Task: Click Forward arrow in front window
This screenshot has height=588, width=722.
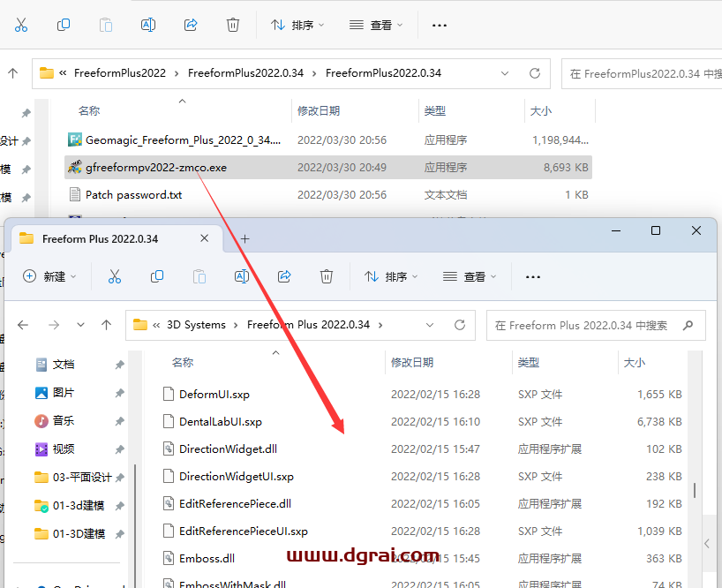Action: pos(54,325)
